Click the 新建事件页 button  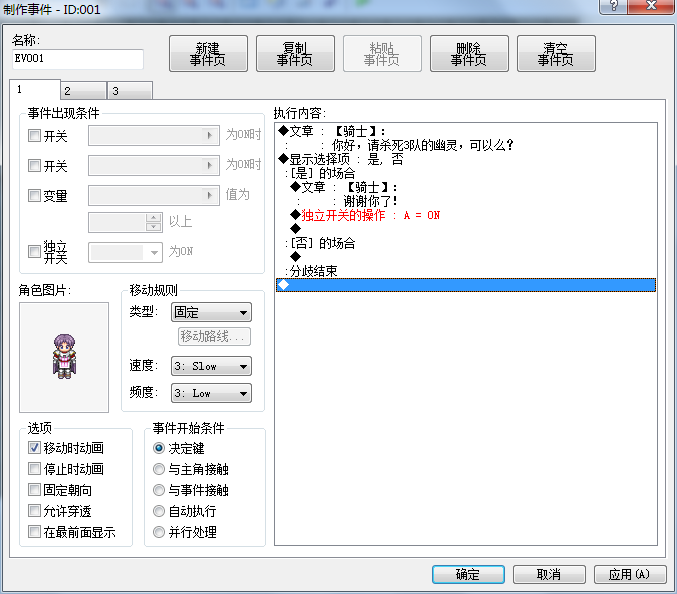(208, 54)
